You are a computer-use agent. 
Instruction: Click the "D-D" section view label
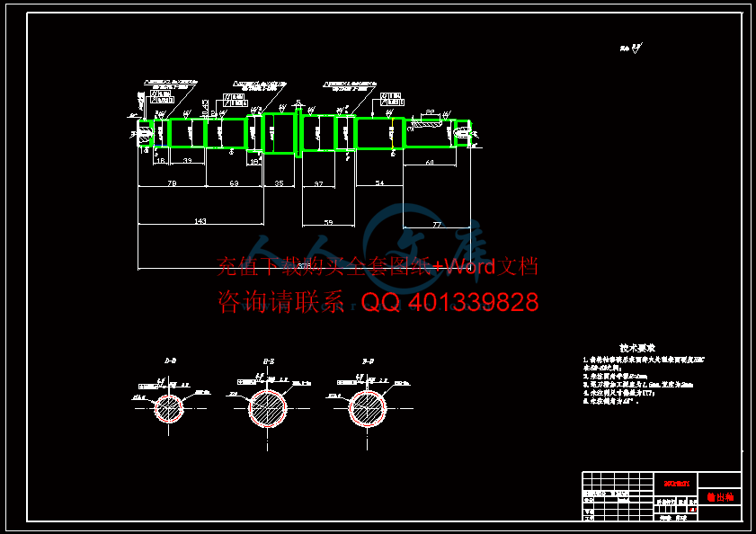tap(170, 360)
